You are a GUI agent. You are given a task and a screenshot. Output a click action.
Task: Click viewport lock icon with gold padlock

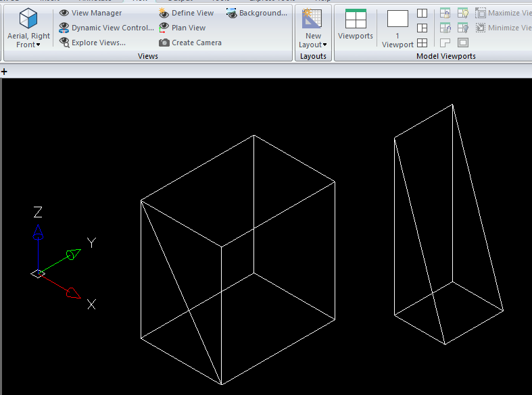click(445, 13)
